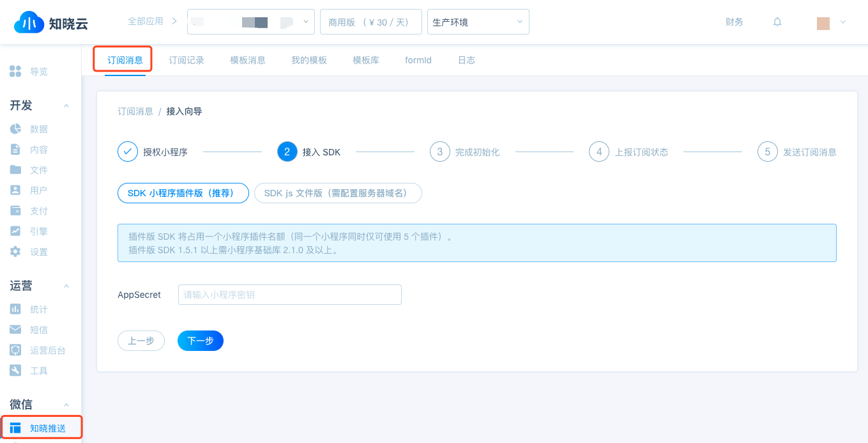
Task: Click the 上报订阅状态 step label
Action: click(x=641, y=152)
